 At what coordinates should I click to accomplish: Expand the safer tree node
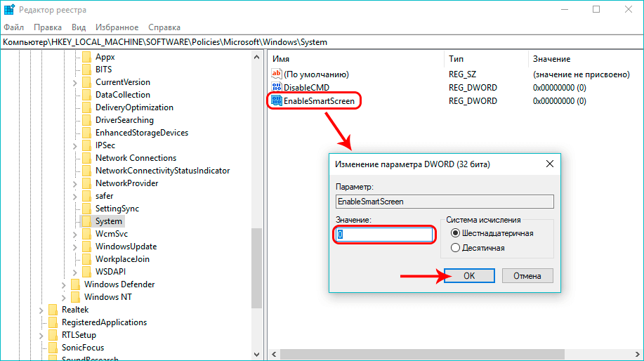point(74,197)
